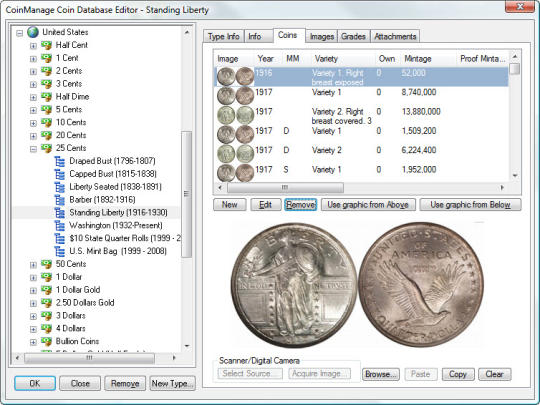Expand the 10 Cents tree node
The width and height of the screenshot is (540, 405).
coord(33,123)
